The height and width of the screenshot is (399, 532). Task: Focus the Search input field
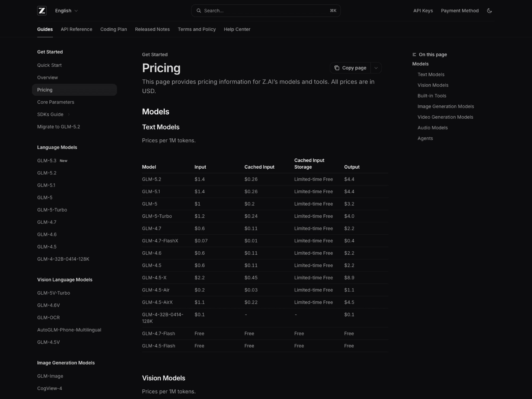coord(266,11)
